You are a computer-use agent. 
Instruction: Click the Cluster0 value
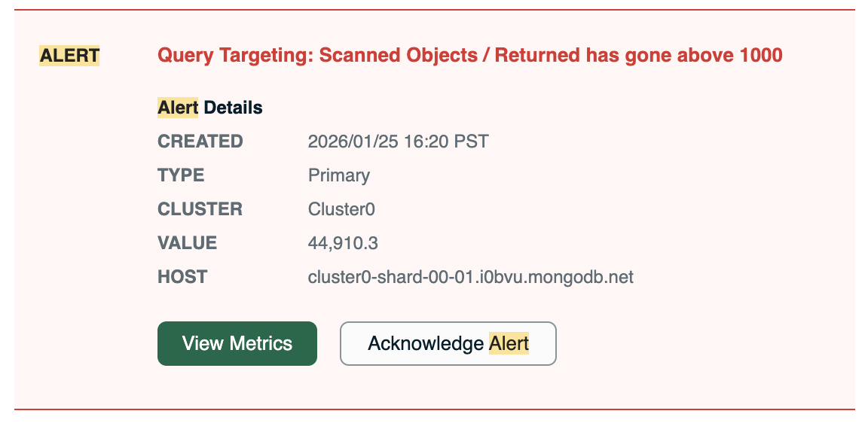[x=341, y=209]
